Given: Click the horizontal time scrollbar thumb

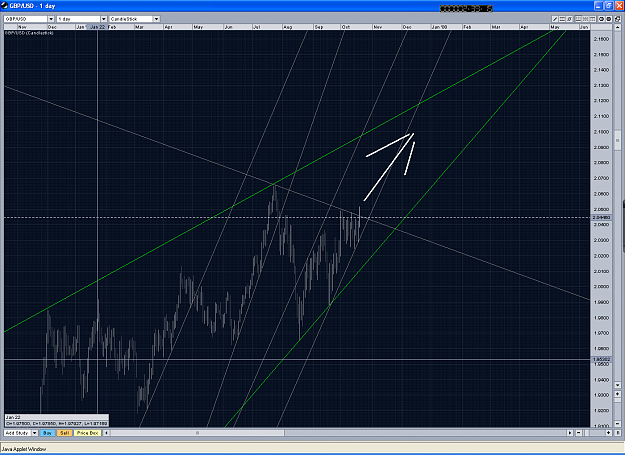Looking at the screenshot, I should pos(197,433).
